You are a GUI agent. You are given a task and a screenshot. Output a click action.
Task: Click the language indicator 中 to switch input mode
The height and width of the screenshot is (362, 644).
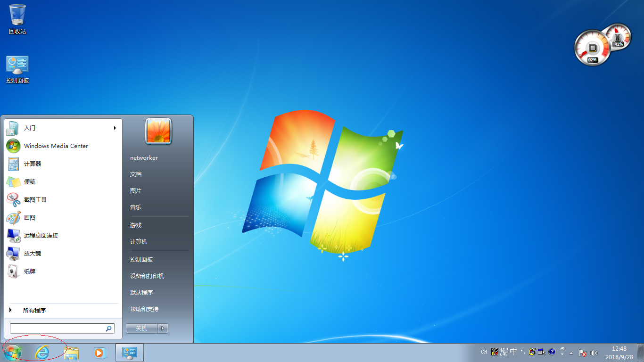tap(512, 352)
